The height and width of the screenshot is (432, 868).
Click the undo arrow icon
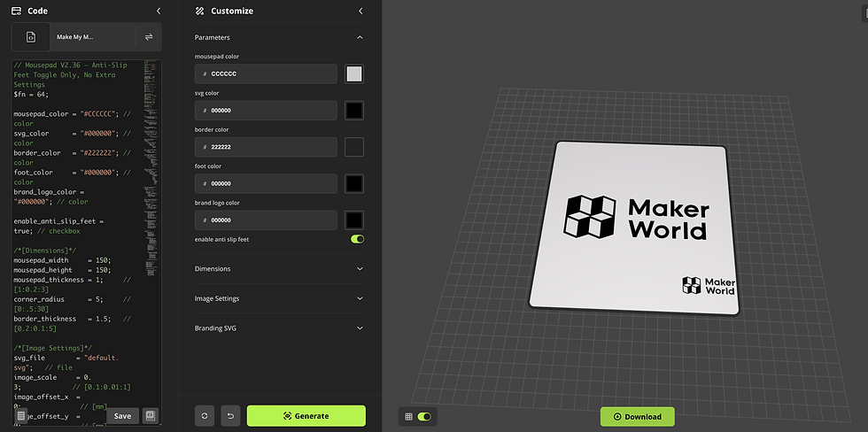click(x=230, y=416)
